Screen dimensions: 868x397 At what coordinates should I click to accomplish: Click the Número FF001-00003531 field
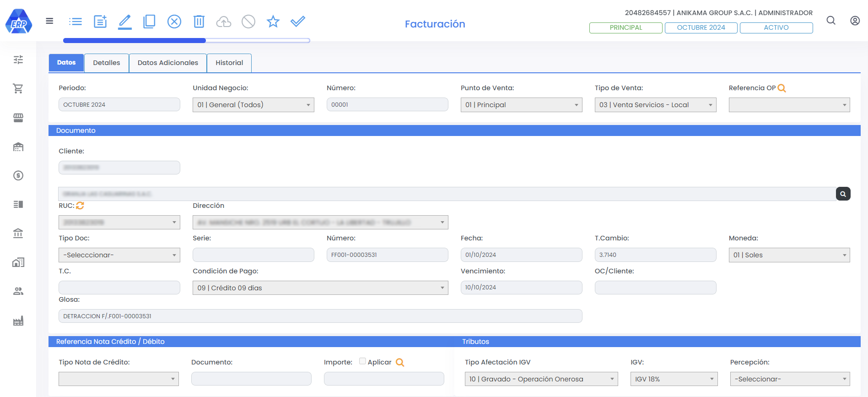pos(388,255)
